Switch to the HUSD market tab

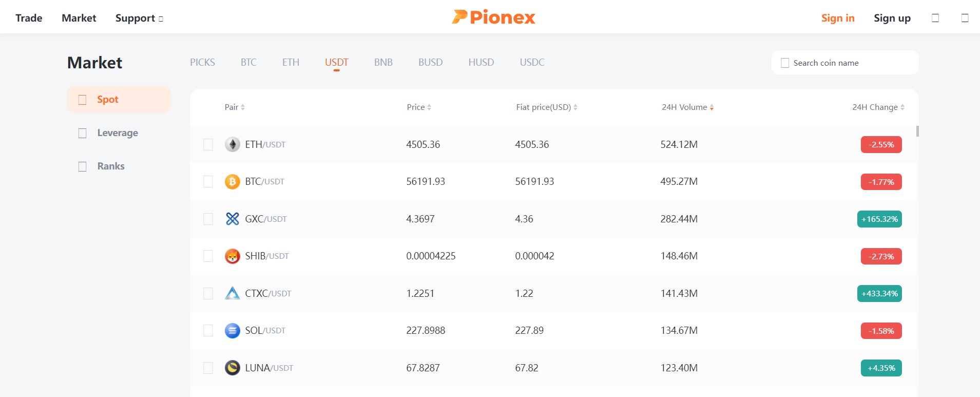481,62
